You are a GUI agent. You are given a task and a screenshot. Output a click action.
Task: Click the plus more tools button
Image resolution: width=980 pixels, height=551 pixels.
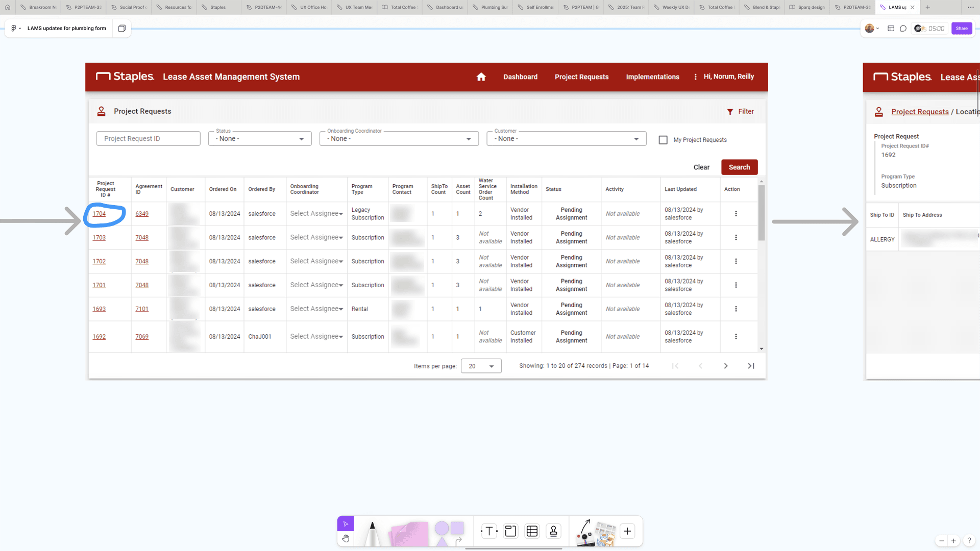tap(627, 531)
